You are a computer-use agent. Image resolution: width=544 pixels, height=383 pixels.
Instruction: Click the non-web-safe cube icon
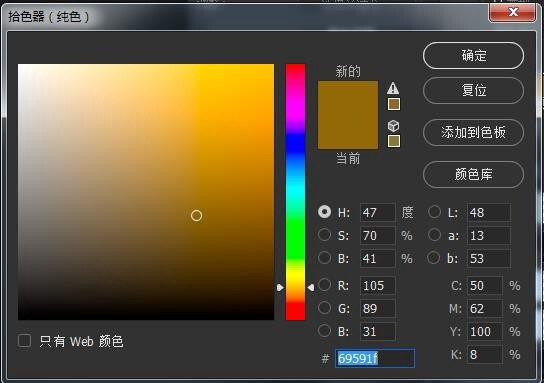pos(393,126)
